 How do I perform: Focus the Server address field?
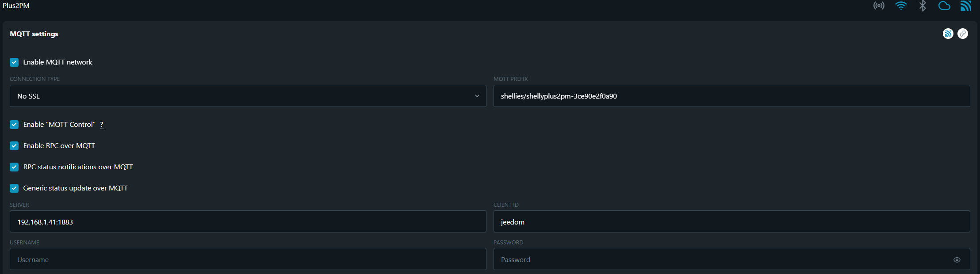(x=248, y=222)
